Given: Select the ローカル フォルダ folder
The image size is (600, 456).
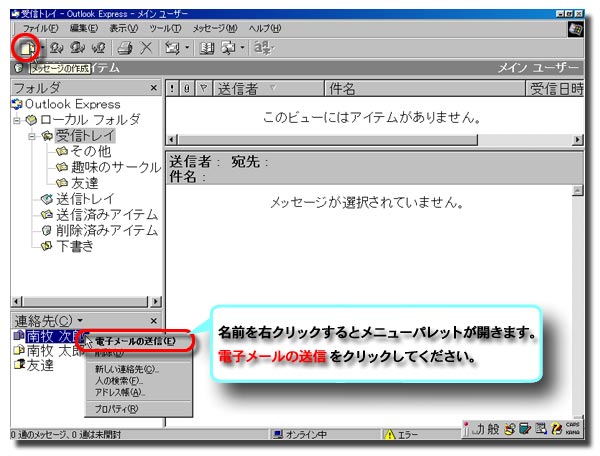Looking at the screenshot, I should point(90,120).
